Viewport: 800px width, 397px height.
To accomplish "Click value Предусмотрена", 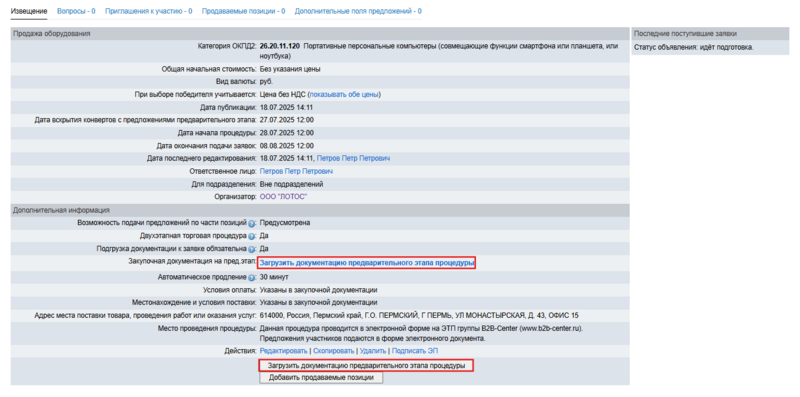I will click(x=285, y=223).
